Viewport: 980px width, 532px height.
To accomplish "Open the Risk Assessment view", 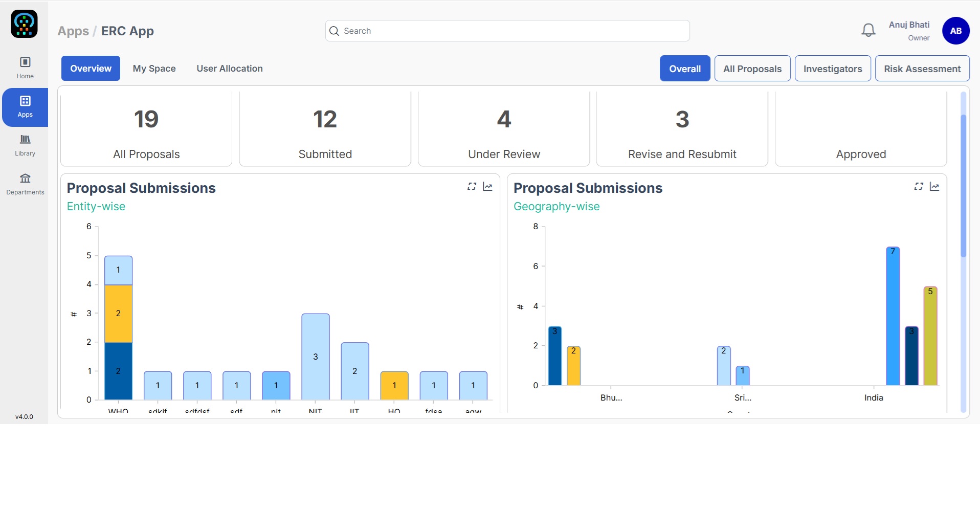I will 922,69.
